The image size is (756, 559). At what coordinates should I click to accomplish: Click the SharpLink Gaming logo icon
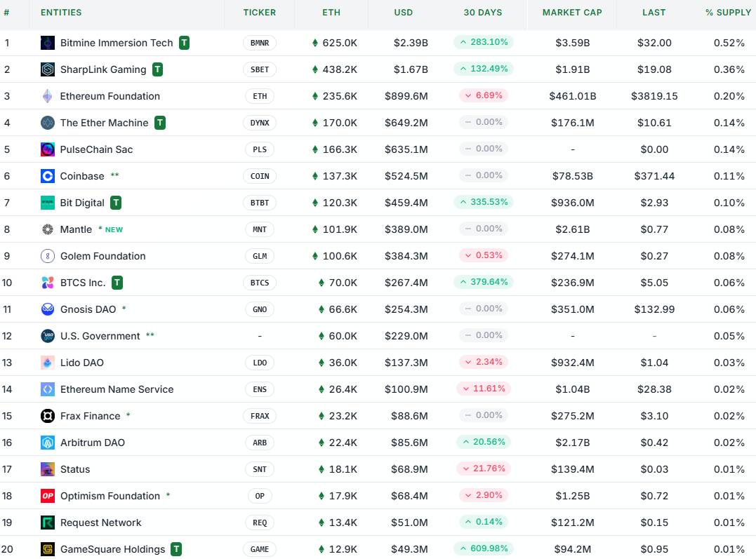point(47,69)
